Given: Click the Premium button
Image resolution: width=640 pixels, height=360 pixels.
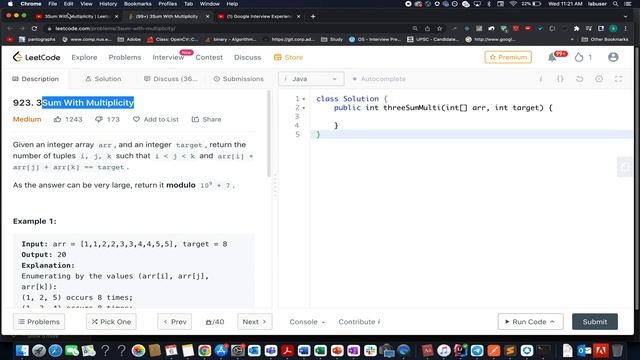Looking at the screenshot, I should coord(508,57).
